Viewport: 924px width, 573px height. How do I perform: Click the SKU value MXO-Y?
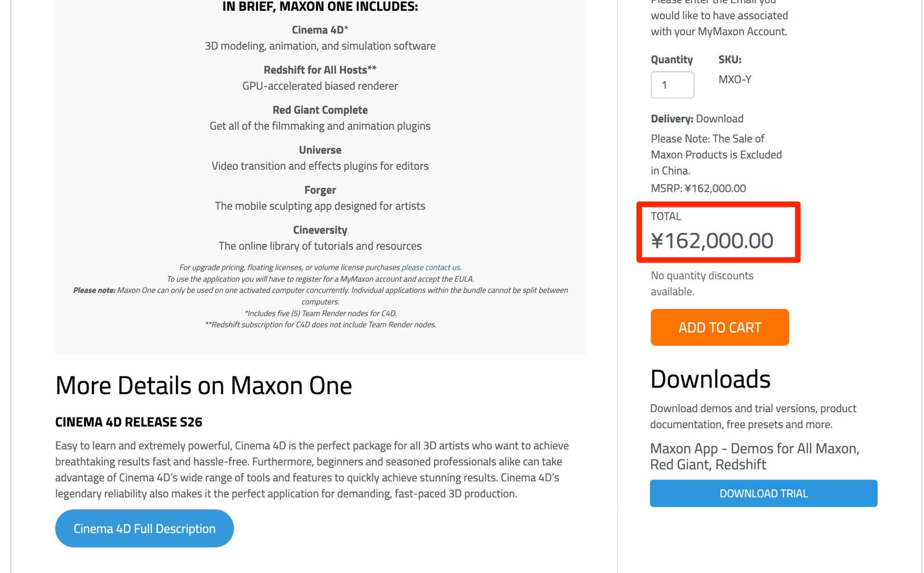pos(735,79)
